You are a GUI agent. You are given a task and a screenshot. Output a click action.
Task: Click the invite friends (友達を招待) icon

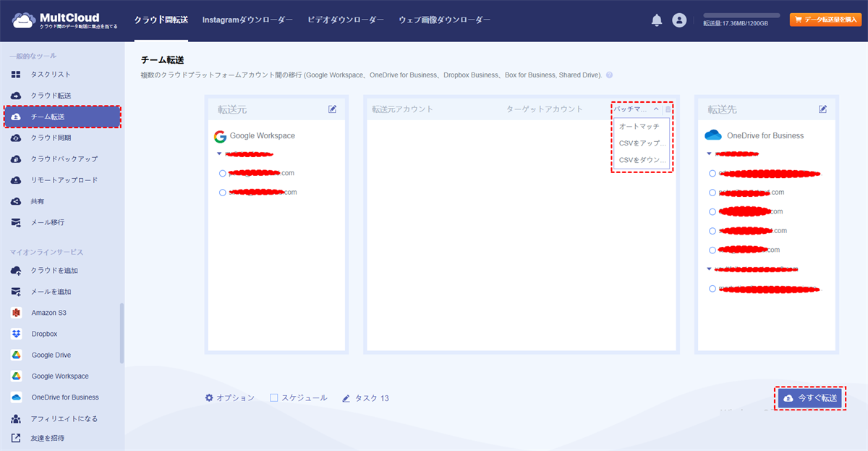[16, 438]
